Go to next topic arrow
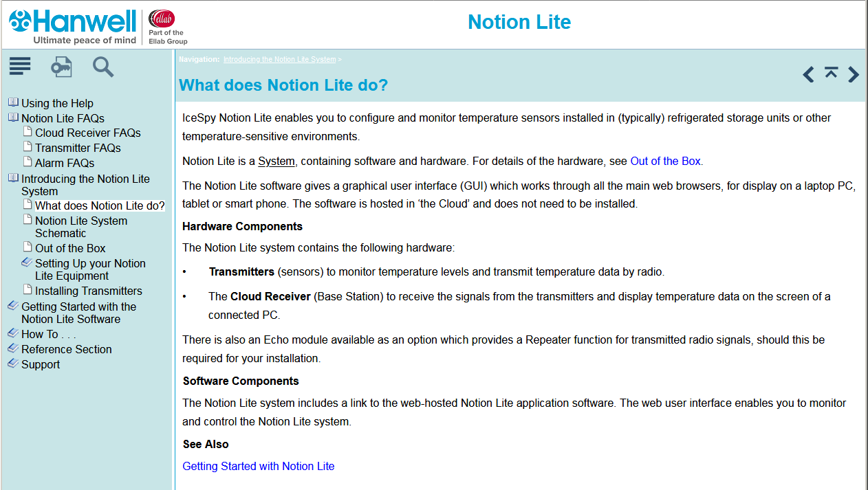The width and height of the screenshot is (868, 490). (x=854, y=74)
